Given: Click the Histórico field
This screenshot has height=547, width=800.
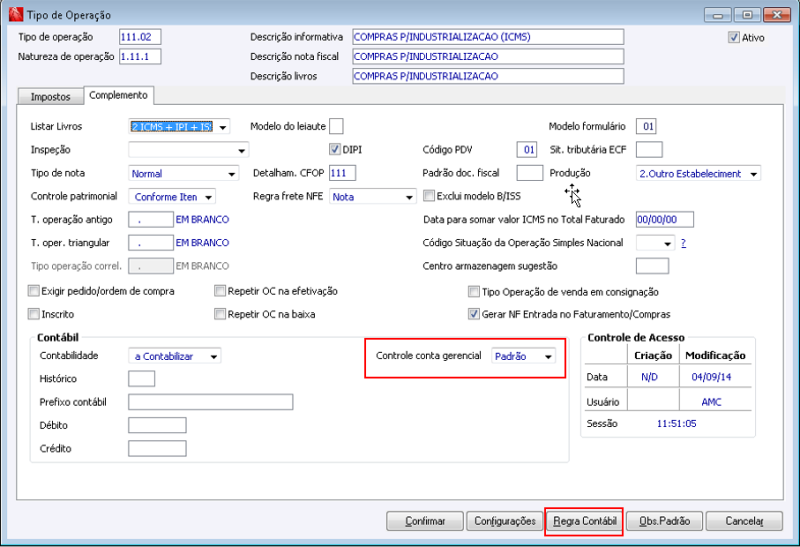Looking at the screenshot, I should coord(141,379).
